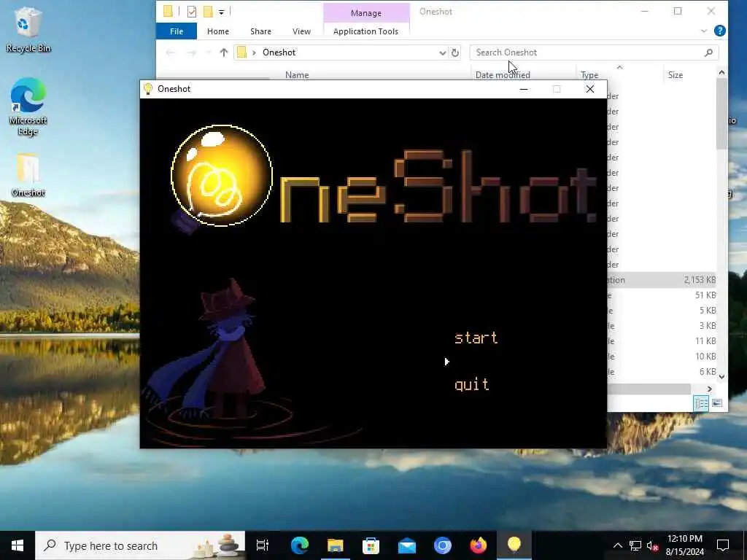This screenshot has width=747, height=560.
Task: Open the recent locations dropdown
Action: [208, 52]
